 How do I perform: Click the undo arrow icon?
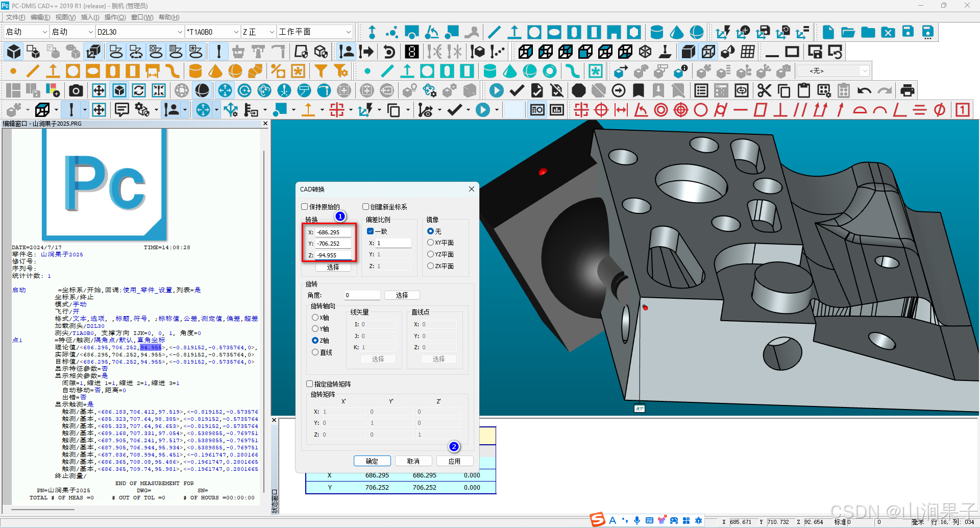pos(864,91)
